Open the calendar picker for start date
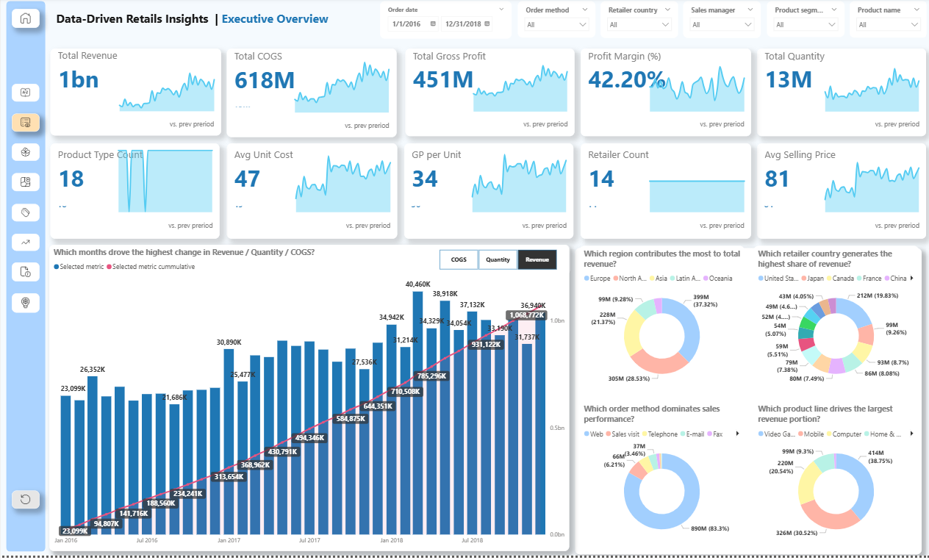Screen dimensions: 929x560 pos(433,24)
